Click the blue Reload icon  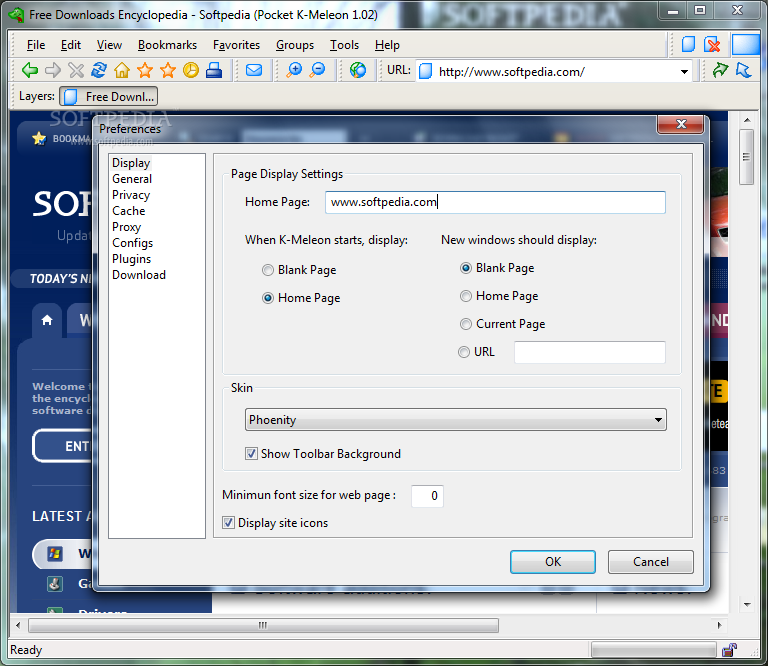point(99,70)
